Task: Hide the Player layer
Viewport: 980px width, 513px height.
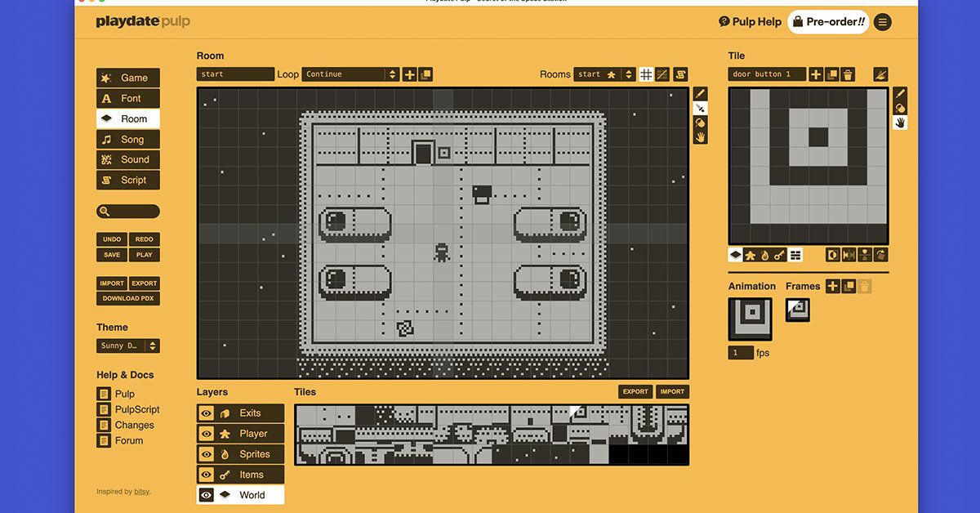Action: 207,434
